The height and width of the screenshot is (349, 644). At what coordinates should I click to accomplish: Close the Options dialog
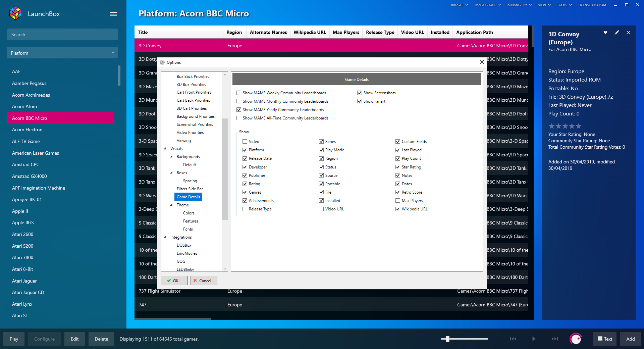(x=482, y=62)
